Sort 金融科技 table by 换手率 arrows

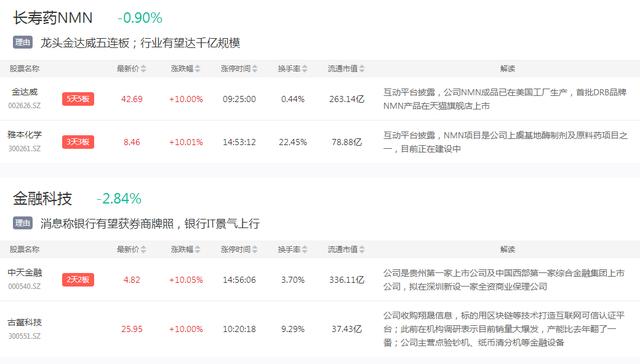pyautogui.click(x=304, y=249)
